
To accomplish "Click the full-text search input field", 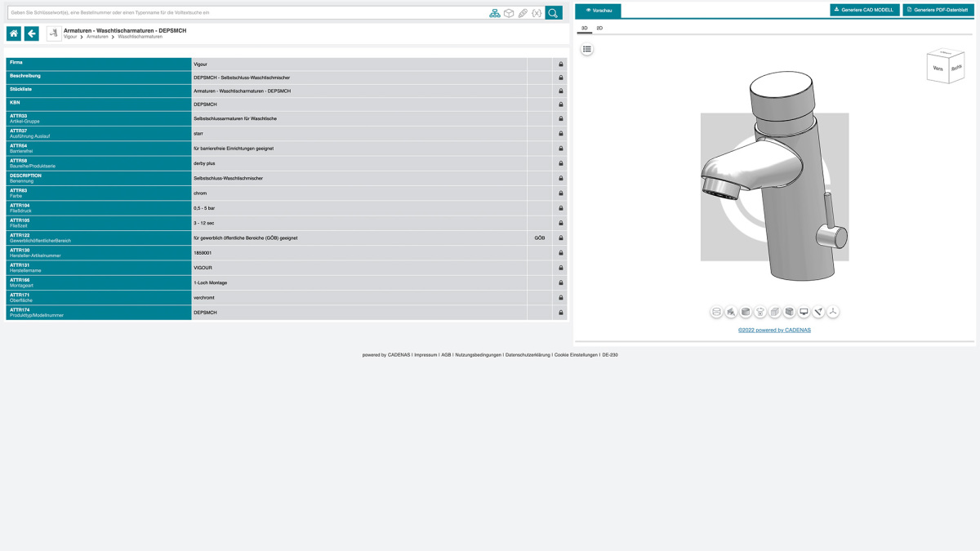I will coord(245,13).
